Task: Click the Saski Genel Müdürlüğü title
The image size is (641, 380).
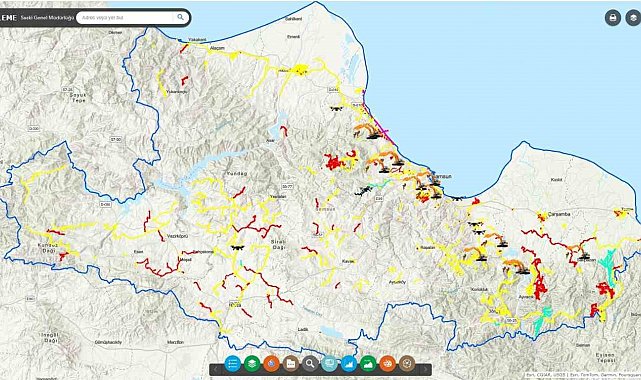Action: pyautogui.click(x=47, y=18)
